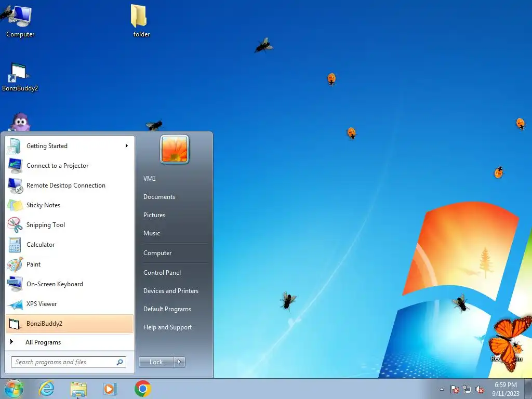
Task: Click the Show desktop button at taskbar end
Action: (528, 389)
